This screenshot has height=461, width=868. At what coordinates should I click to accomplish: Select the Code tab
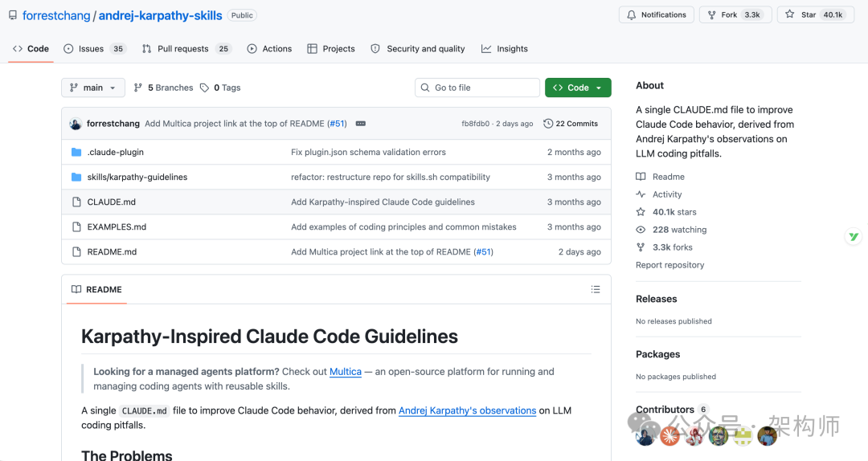[31, 49]
